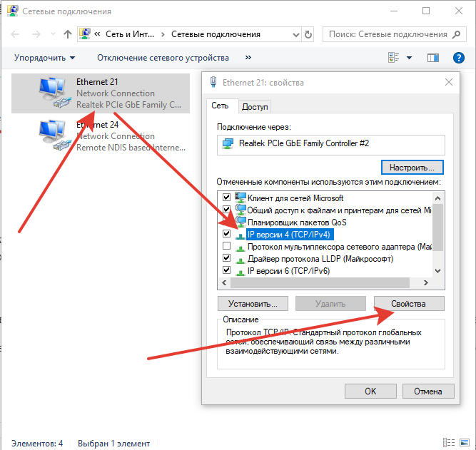The image size is (476, 450).
Task: Click the grayed-out Удалить button
Action: coord(330,304)
